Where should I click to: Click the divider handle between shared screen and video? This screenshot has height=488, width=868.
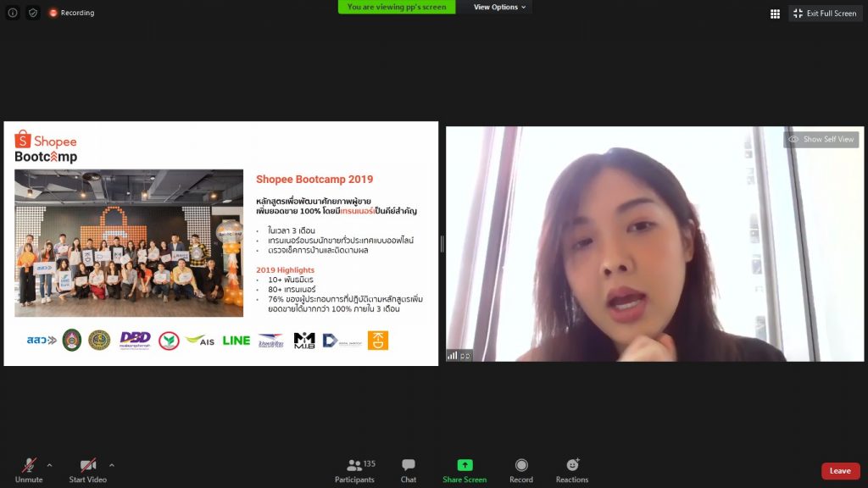click(442, 244)
